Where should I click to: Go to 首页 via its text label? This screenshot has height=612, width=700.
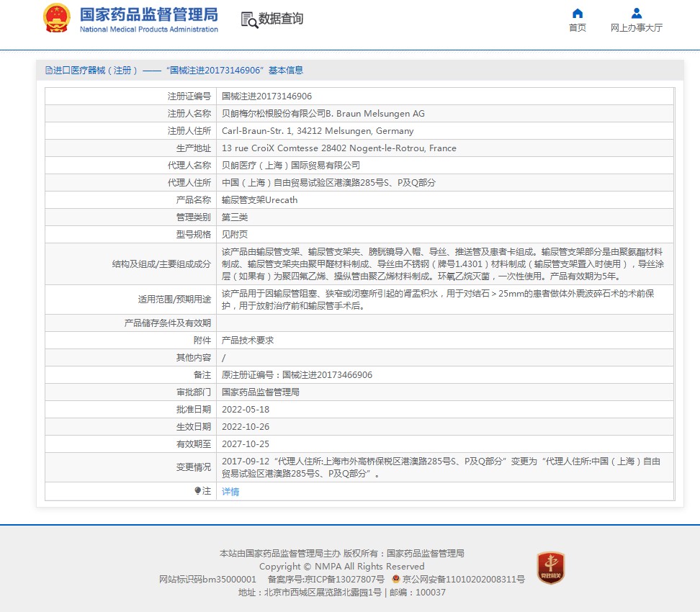tap(577, 28)
